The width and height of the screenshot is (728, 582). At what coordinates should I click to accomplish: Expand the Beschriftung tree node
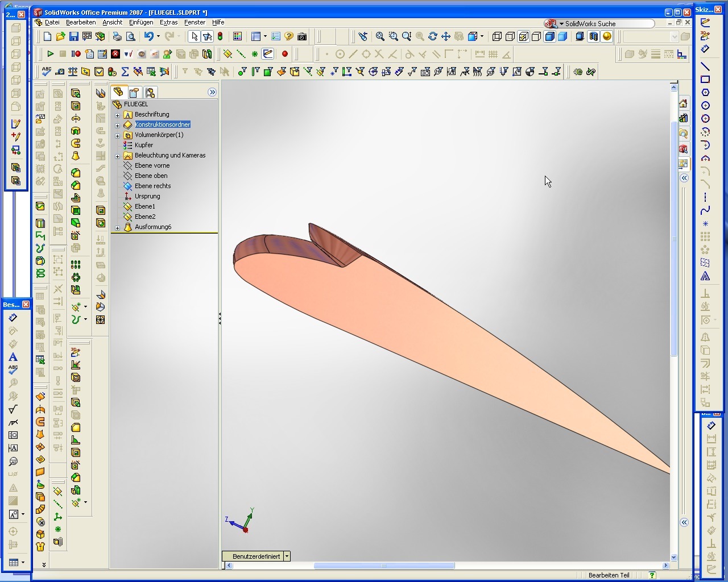(118, 115)
